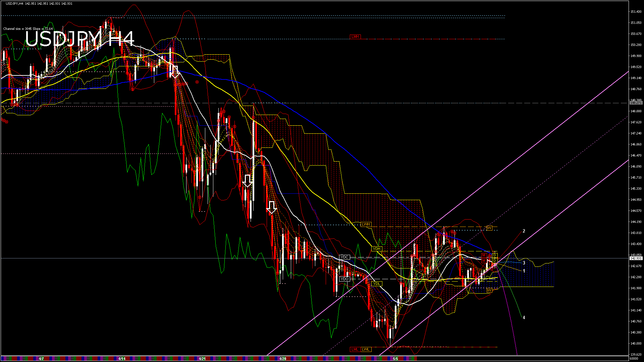The width and height of the screenshot is (644, 362).
Task: Click 140.000 on the price scale
Action: [x=636, y=344]
